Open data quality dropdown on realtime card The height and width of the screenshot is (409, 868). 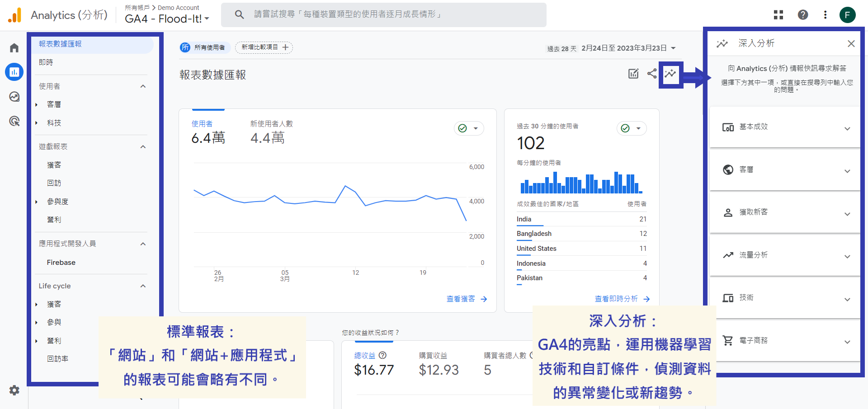(x=632, y=128)
